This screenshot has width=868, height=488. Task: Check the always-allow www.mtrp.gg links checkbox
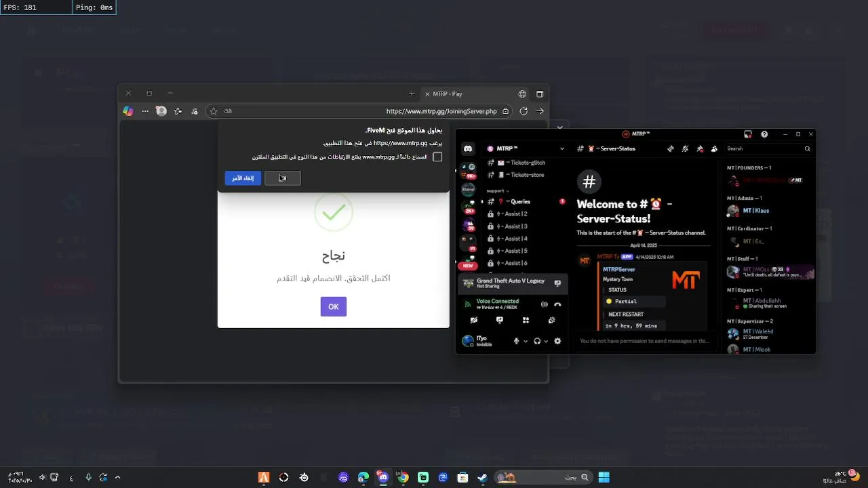(437, 157)
